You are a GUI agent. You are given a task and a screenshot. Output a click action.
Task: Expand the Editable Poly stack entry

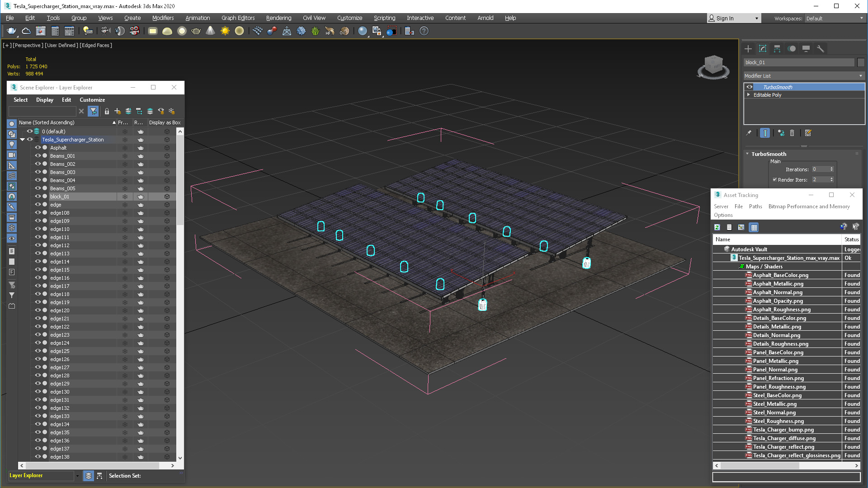[749, 95]
